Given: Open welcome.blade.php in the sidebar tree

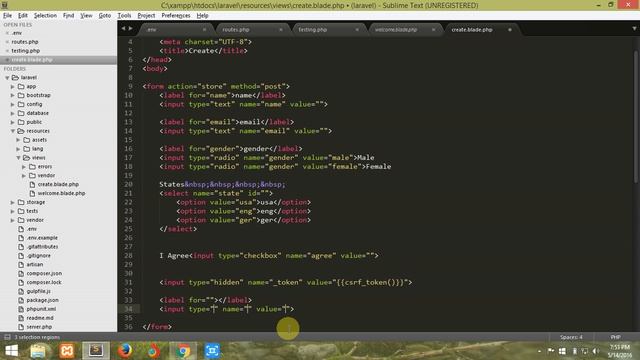Looking at the screenshot, I should (x=61, y=193).
